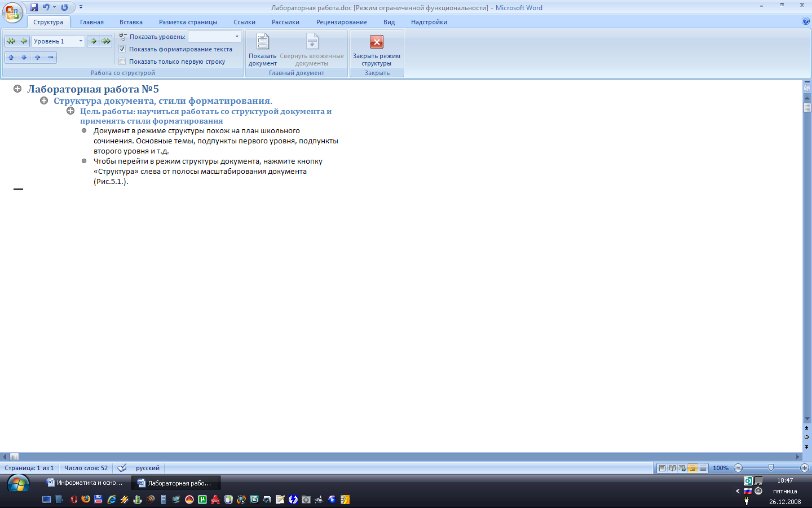
Task: Zoom in with plus button
Action: pos(805,468)
